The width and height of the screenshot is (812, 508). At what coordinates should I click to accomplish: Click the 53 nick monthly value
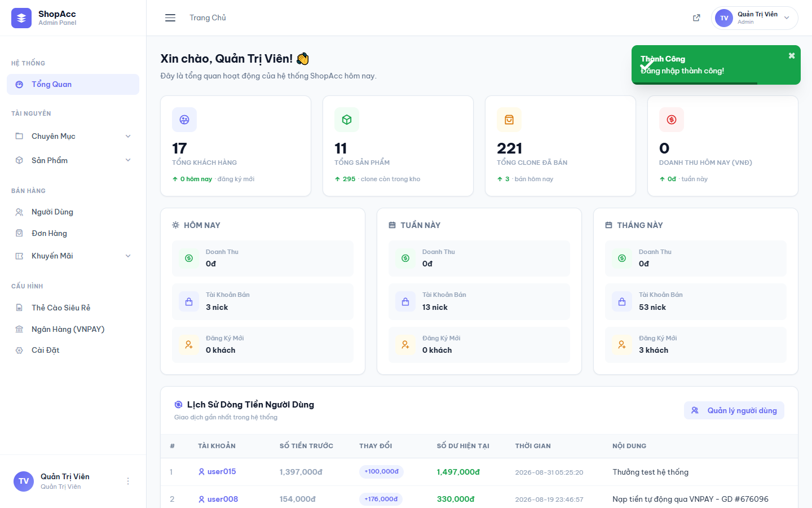[x=652, y=307]
